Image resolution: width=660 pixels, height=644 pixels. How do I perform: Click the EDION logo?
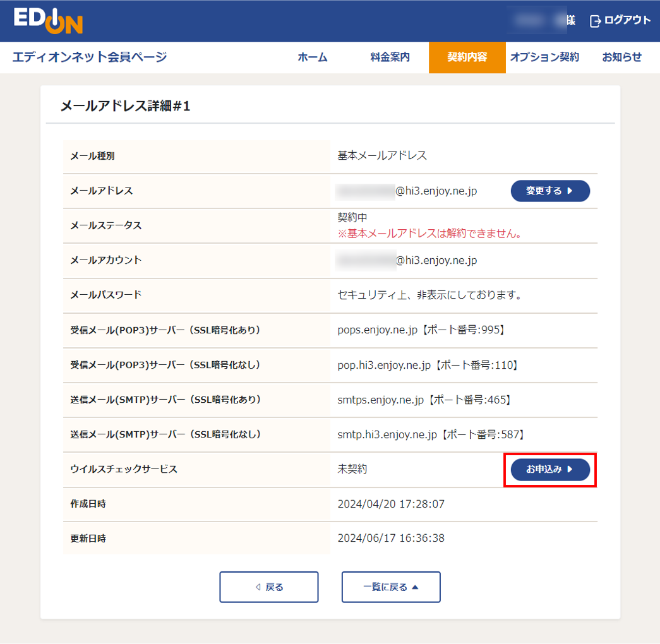[48, 21]
